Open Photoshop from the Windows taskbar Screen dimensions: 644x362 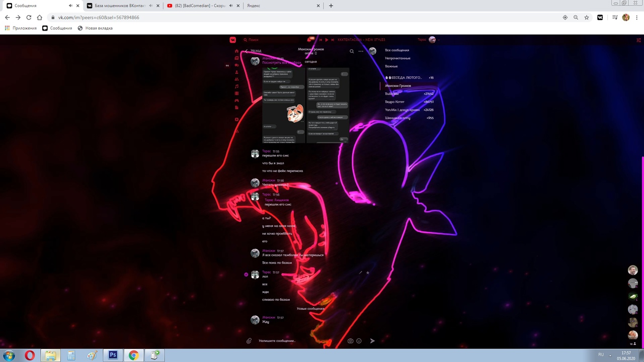pyautogui.click(x=113, y=355)
